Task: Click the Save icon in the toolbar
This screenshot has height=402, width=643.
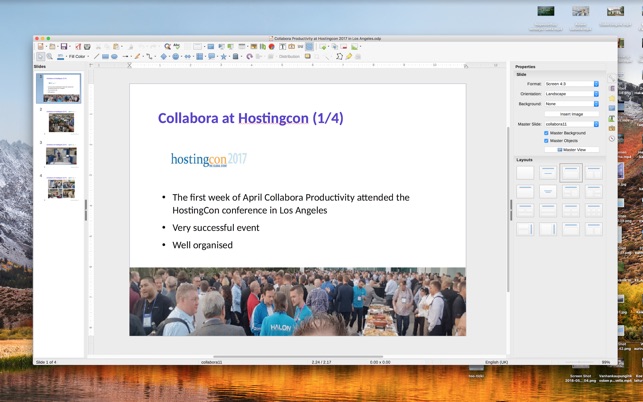Action: (x=64, y=47)
